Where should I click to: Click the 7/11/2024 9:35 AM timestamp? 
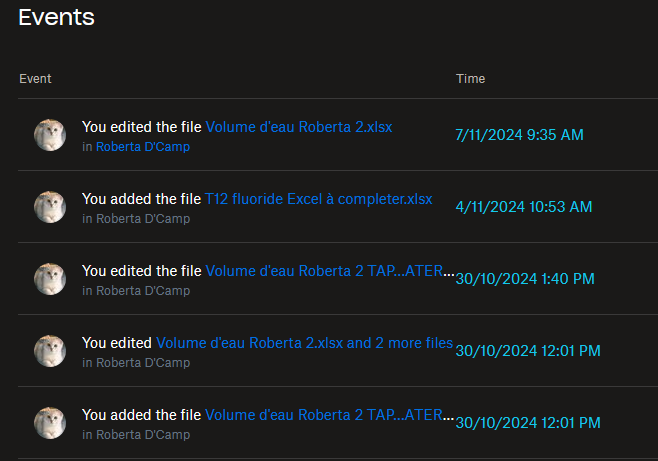pyautogui.click(x=518, y=135)
